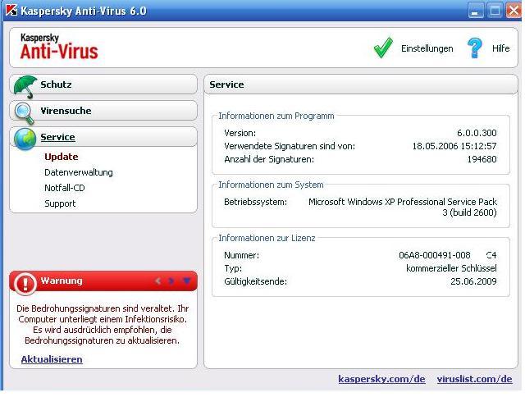This screenshot has height=420, width=525.
Task: Click the globe Service icon
Action: click(25, 139)
